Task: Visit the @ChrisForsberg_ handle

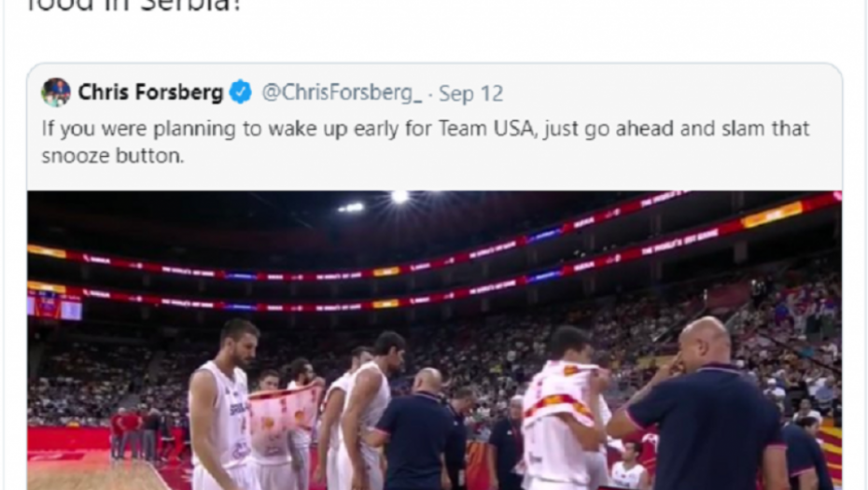Action: (342, 92)
